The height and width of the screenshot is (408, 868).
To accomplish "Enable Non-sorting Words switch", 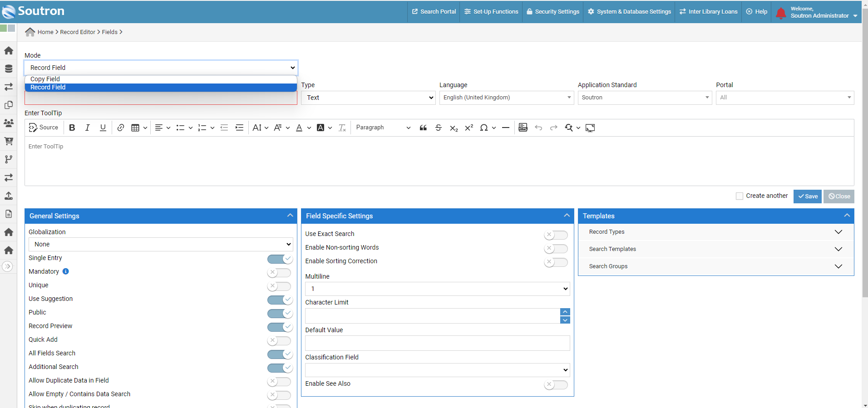I will click(556, 249).
